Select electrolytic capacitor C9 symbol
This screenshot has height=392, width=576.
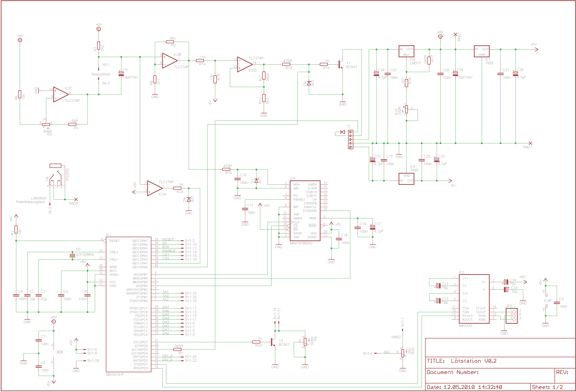click(121, 74)
